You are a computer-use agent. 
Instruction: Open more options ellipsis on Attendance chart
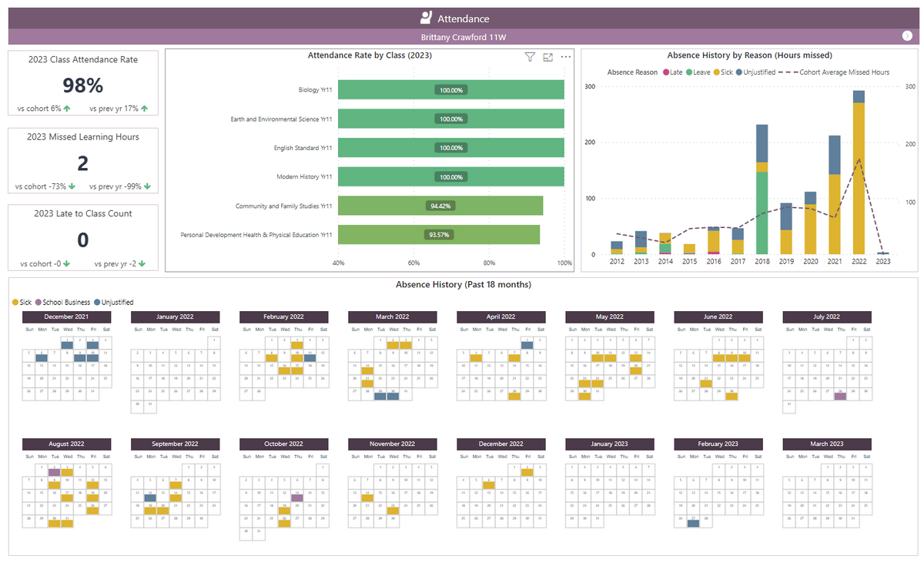[x=566, y=57]
